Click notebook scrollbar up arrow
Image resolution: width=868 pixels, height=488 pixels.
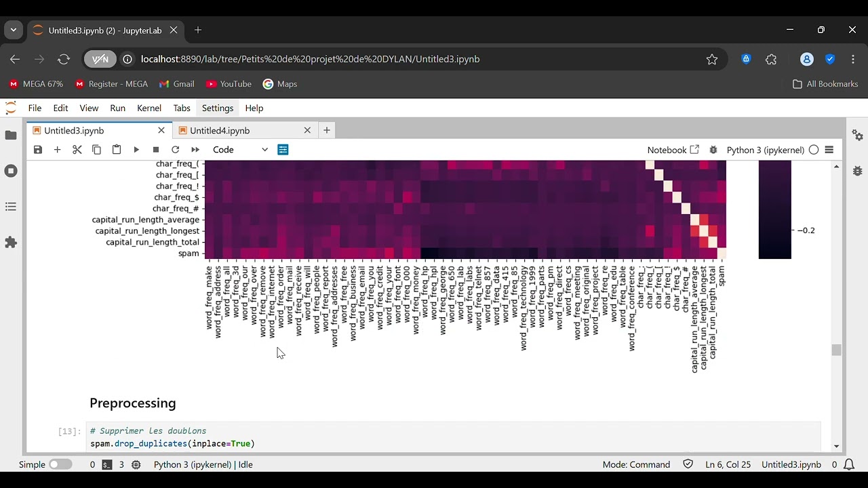point(836,166)
